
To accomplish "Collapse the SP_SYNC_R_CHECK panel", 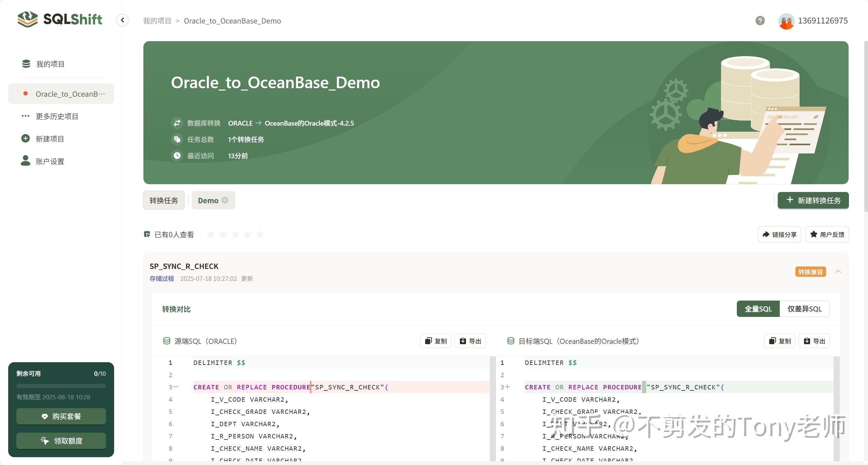I will (x=838, y=271).
